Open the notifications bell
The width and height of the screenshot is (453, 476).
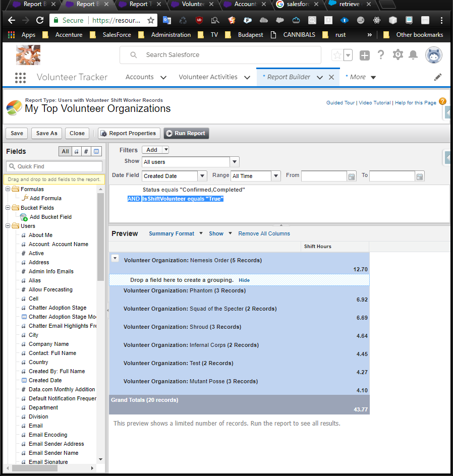(413, 55)
